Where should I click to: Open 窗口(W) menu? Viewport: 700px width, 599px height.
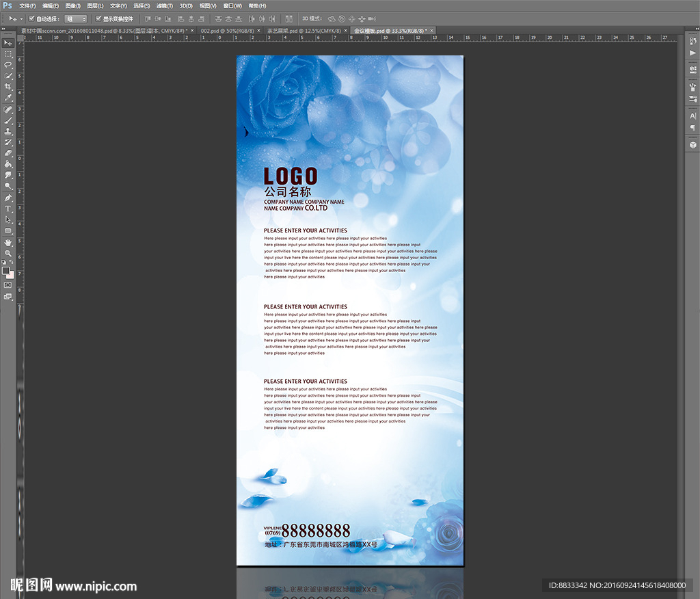232,5
